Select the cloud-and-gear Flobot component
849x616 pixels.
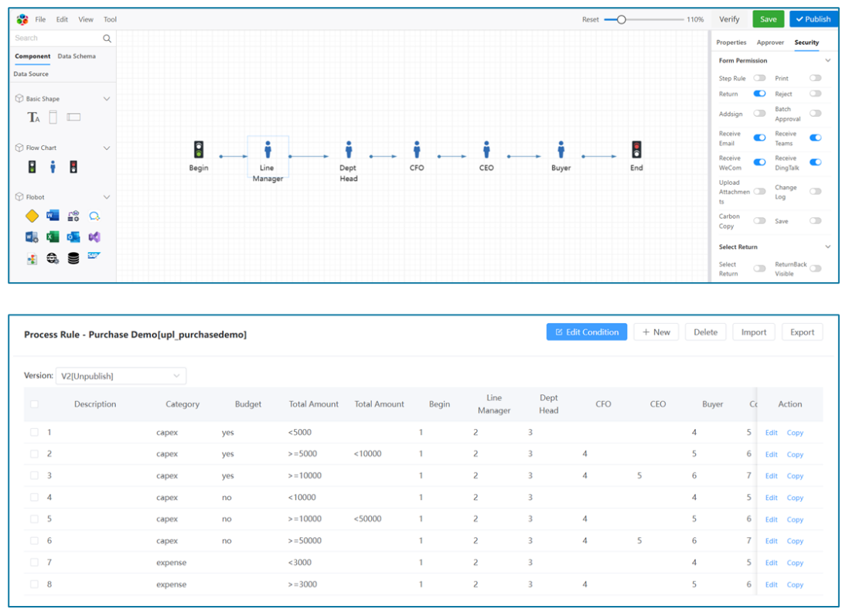(x=73, y=216)
